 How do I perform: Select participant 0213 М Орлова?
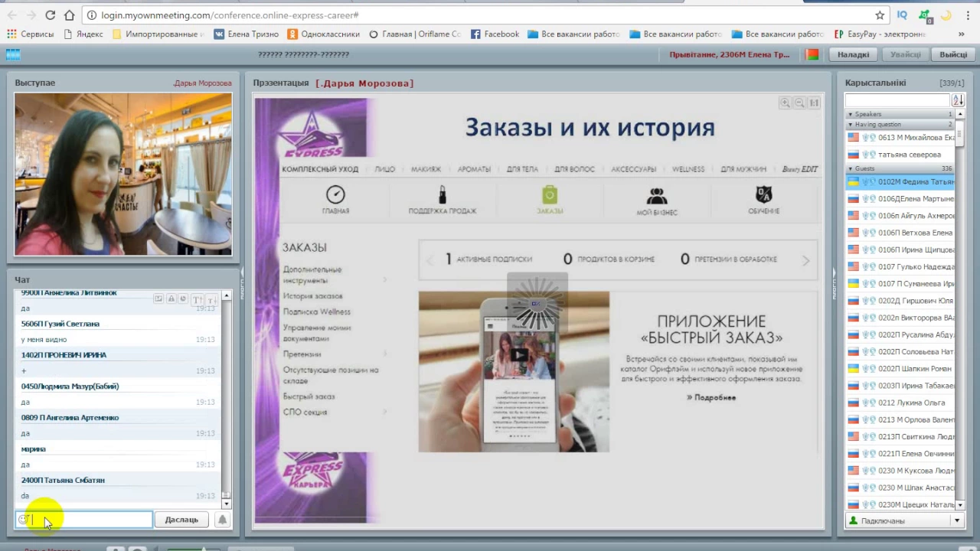point(900,419)
